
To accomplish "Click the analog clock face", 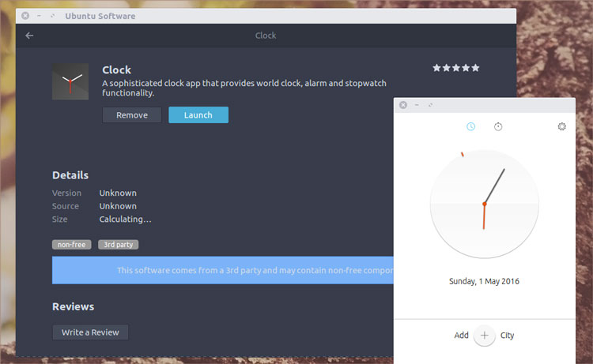I will pyautogui.click(x=485, y=204).
